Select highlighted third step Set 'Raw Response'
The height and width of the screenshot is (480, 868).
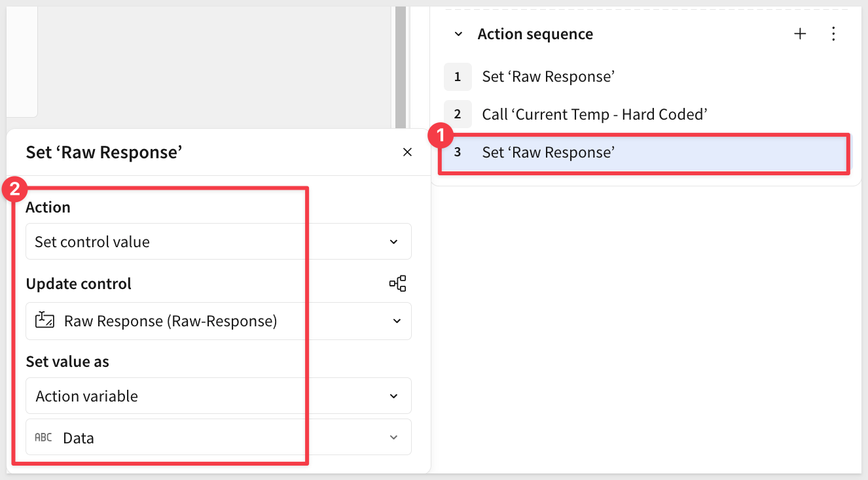548,152
